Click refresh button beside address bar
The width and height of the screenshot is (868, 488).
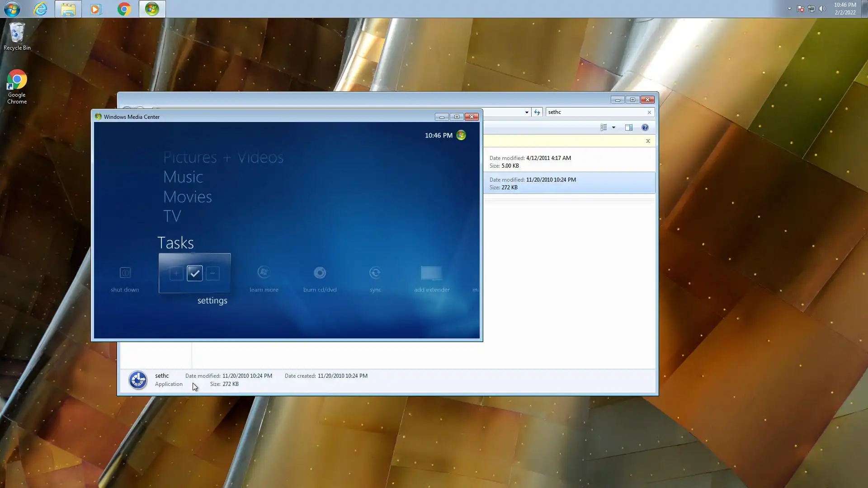click(x=537, y=112)
